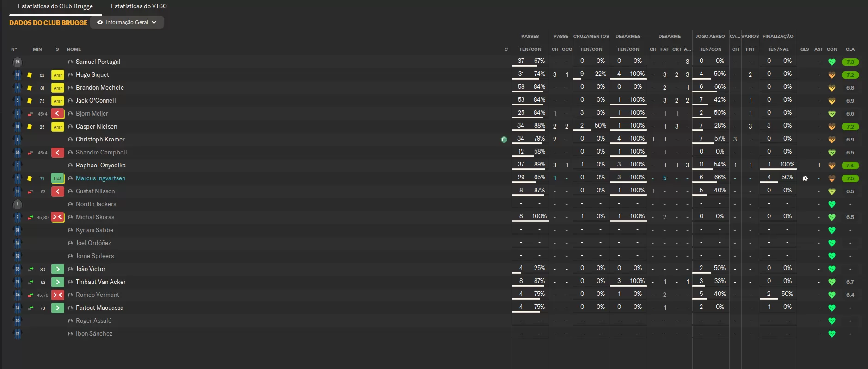This screenshot has width=868, height=369.
Task: Click the on-and-off substitution badge for Romeo Vermant
Action: [x=57, y=295]
